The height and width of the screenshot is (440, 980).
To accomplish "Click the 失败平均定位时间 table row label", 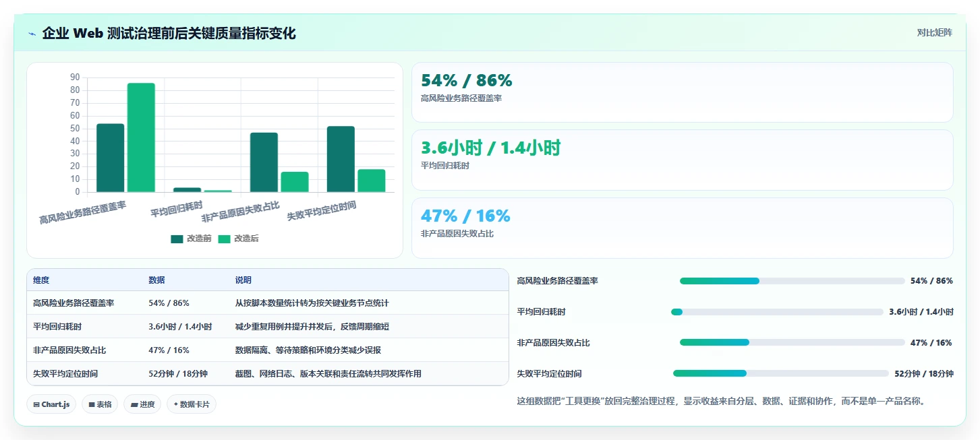I will 65,373.
